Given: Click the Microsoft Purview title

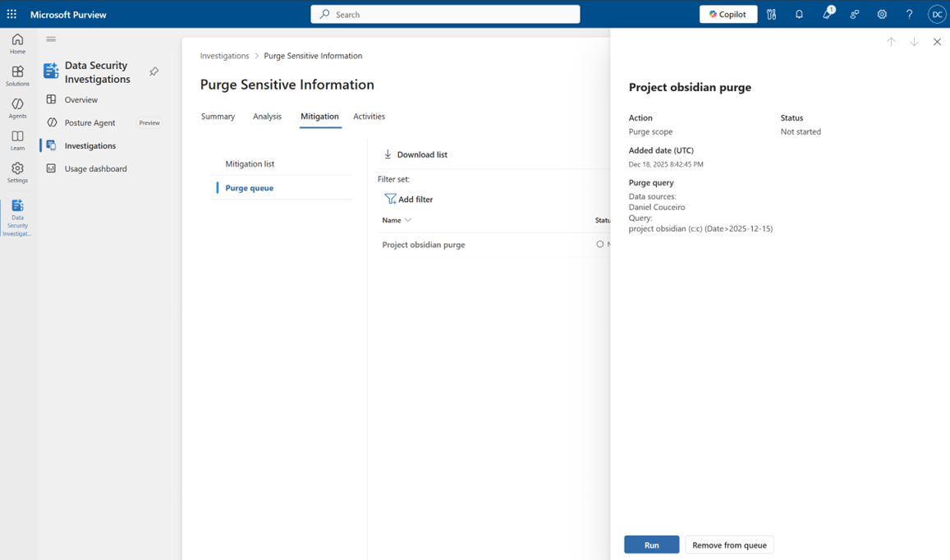Looking at the screenshot, I should (x=68, y=15).
